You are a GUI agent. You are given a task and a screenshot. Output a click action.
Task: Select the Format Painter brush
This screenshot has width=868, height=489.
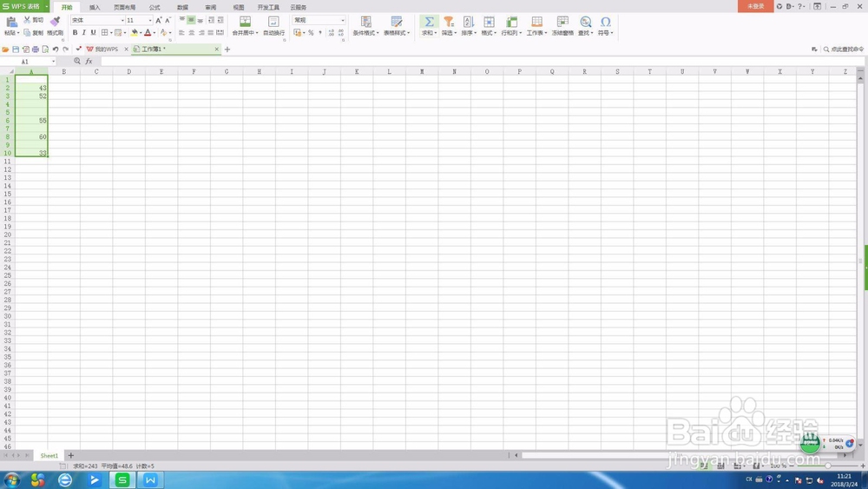55,22
